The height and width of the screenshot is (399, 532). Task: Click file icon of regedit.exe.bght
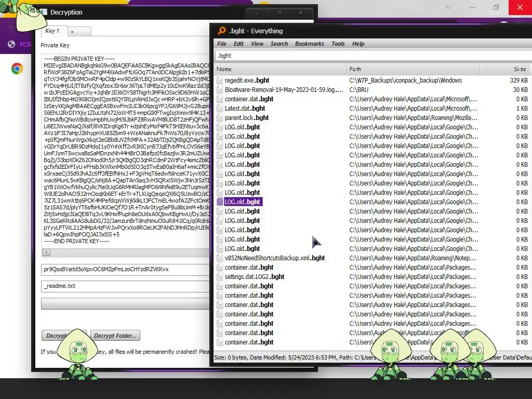[x=220, y=81]
